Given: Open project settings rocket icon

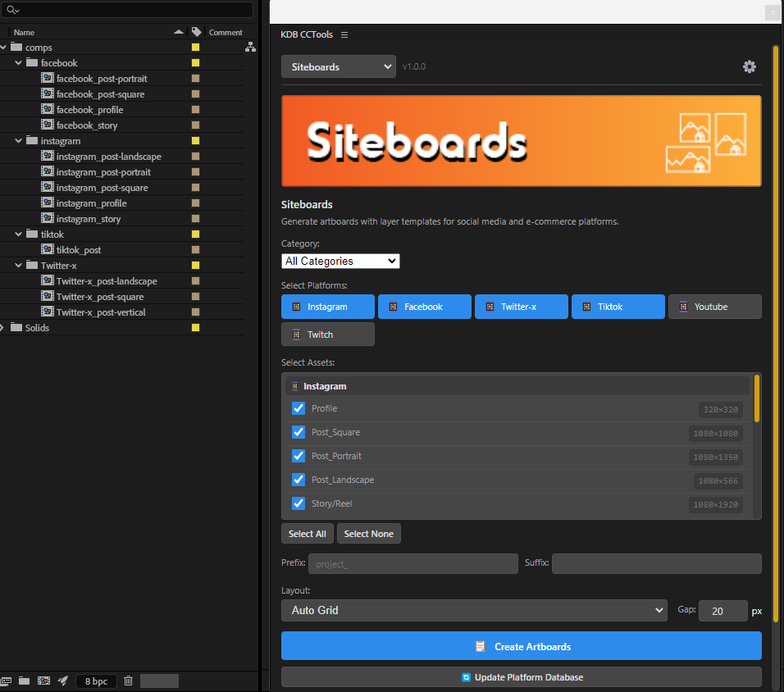Looking at the screenshot, I should (x=63, y=681).
